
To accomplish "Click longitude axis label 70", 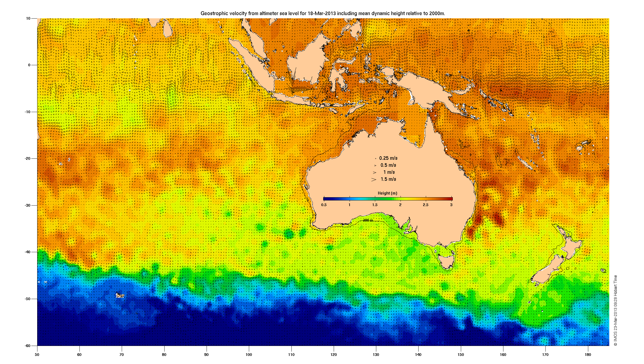I will pyautogui.click(x=121, y=355).
